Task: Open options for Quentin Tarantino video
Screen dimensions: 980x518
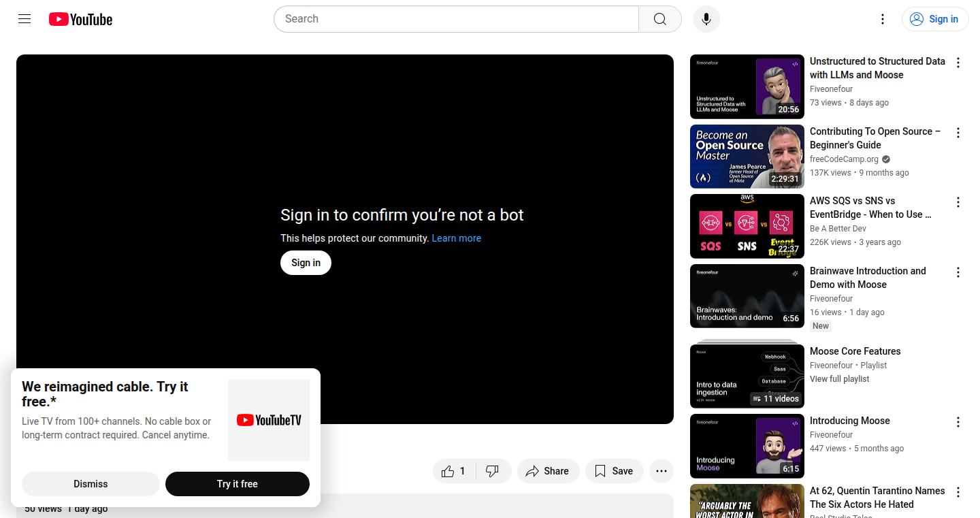Action: 958,492
